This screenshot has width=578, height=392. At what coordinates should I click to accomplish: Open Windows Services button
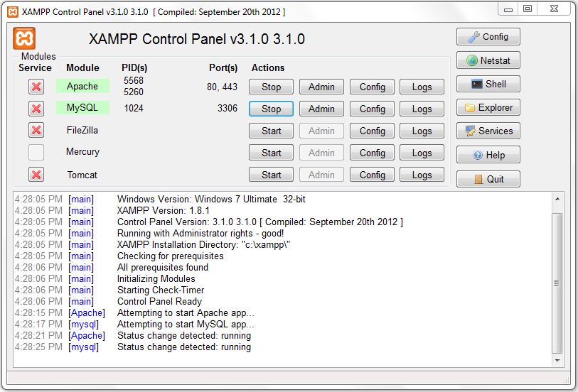(488, 131)
